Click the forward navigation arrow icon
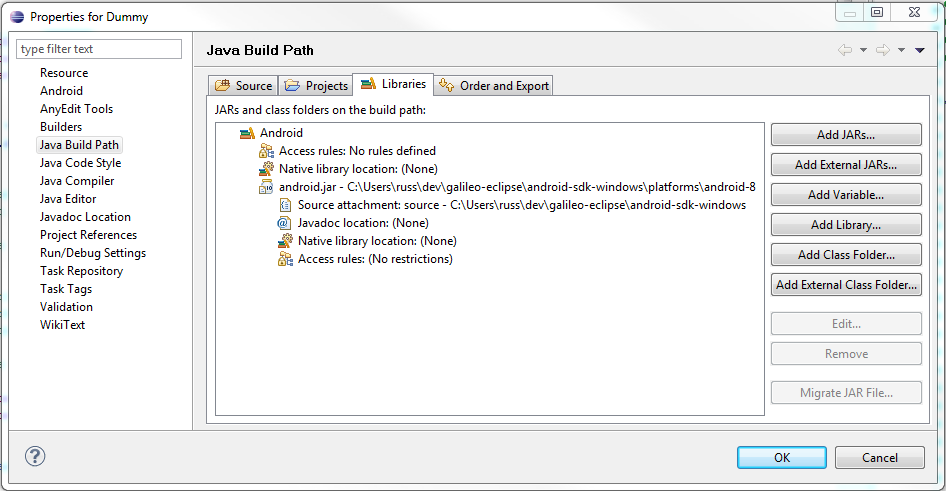Screen dimensions: 946x491 point(883,50)
